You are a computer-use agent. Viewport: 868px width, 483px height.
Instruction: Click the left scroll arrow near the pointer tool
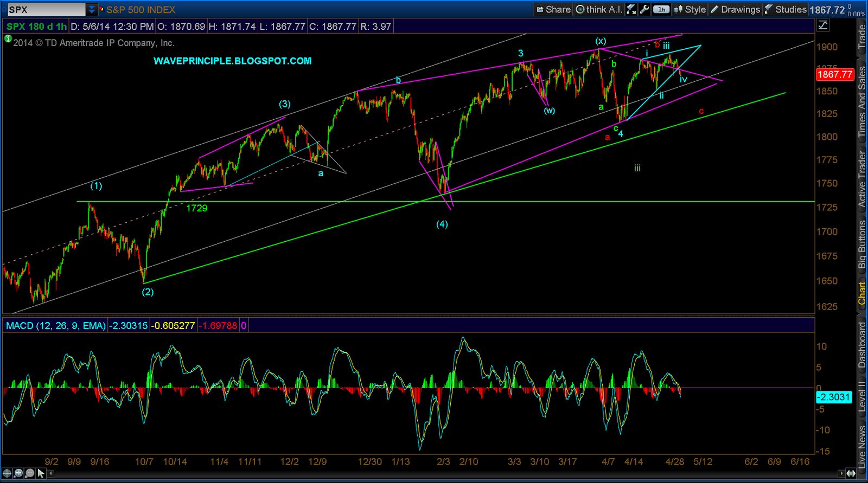pyautogui.click(x=50, y=474)
